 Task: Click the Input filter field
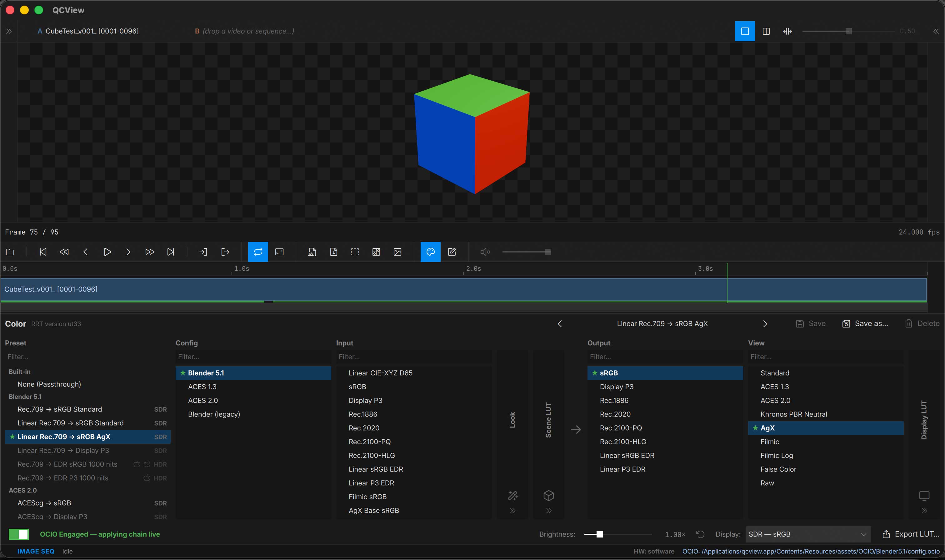click(414, 357)
